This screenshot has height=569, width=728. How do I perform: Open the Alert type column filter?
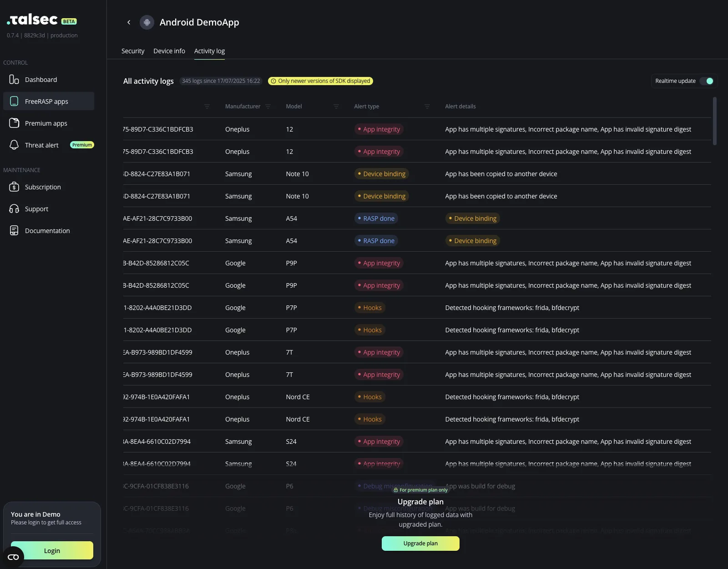(x=427, y=107)
